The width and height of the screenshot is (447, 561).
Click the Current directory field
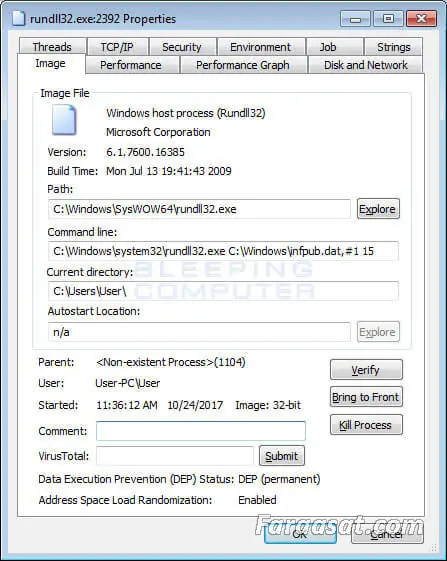(x=223, y=291)
